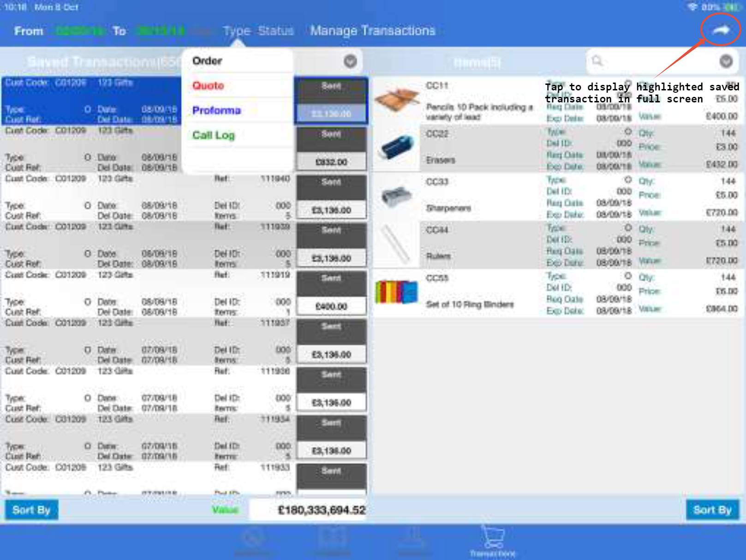Tap the Pencils 10 Pack product image
The image size is (746, 560).
pyautogui.click(x=396, y=100)
